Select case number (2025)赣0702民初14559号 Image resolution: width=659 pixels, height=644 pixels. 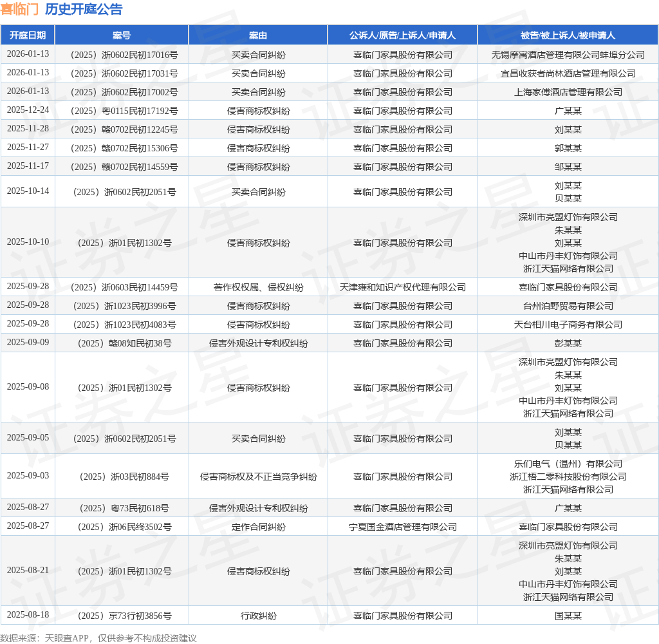(124, 167)
